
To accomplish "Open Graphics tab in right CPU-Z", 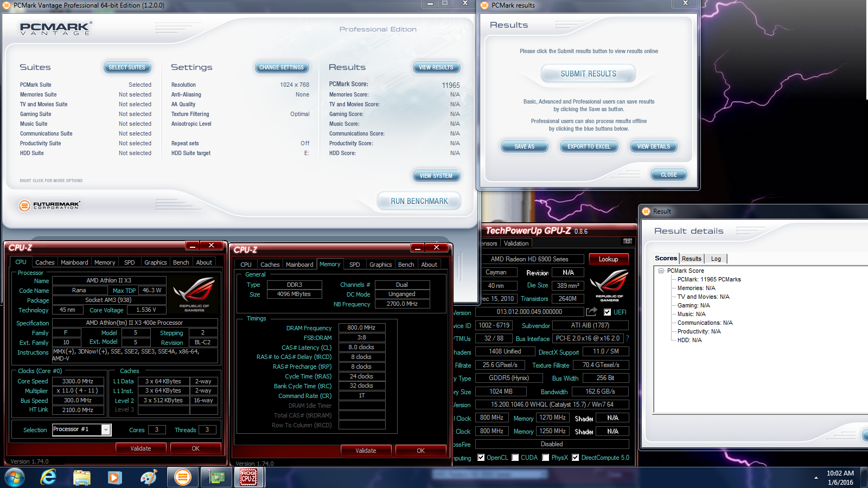I will (x=380, y=265).
